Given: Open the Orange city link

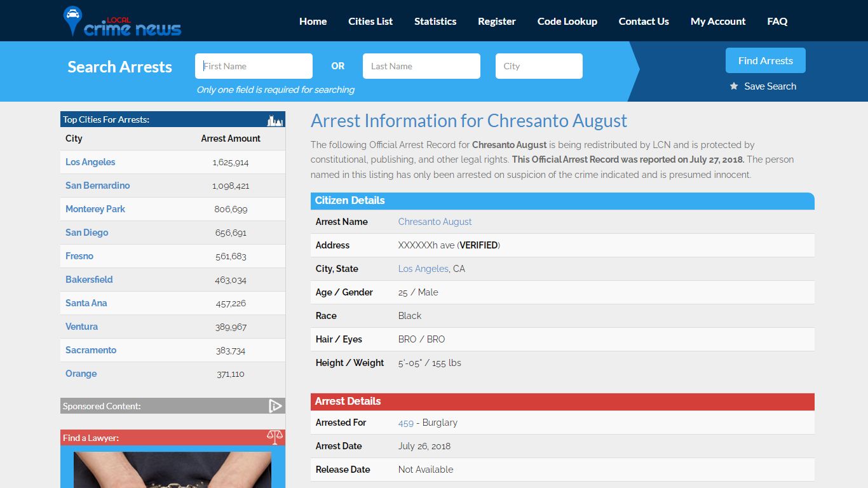Looking at the screenshot, I should (81, 374).
